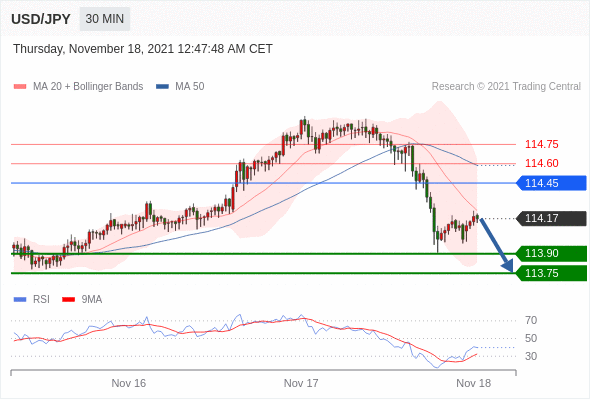Click the pink MA 20 legend swatch
This screenshot has height=400, width=590.
[x=20, y=87]
